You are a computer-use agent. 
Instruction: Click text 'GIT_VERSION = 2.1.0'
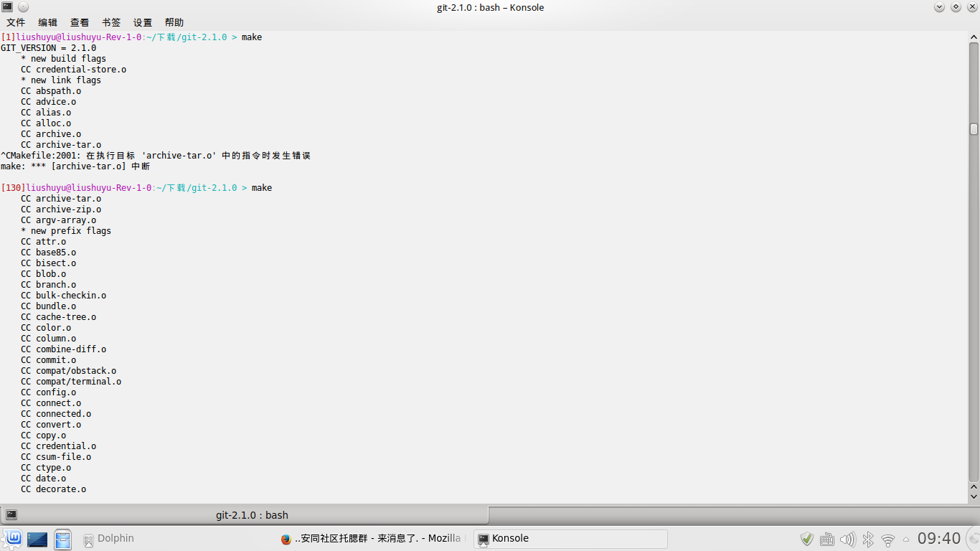click(48, 48)
